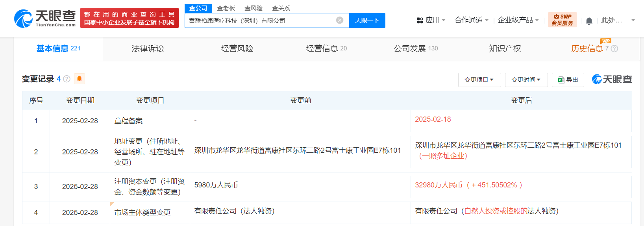
Task: Click the TianYanCha logo at top left
Action: tap(45, 18)
